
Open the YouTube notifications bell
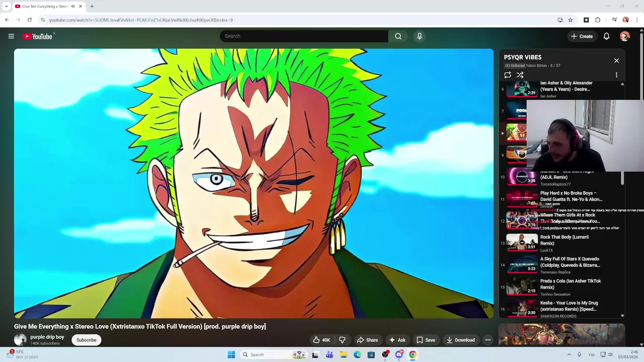pyautogui.click(x=606, y=36)
